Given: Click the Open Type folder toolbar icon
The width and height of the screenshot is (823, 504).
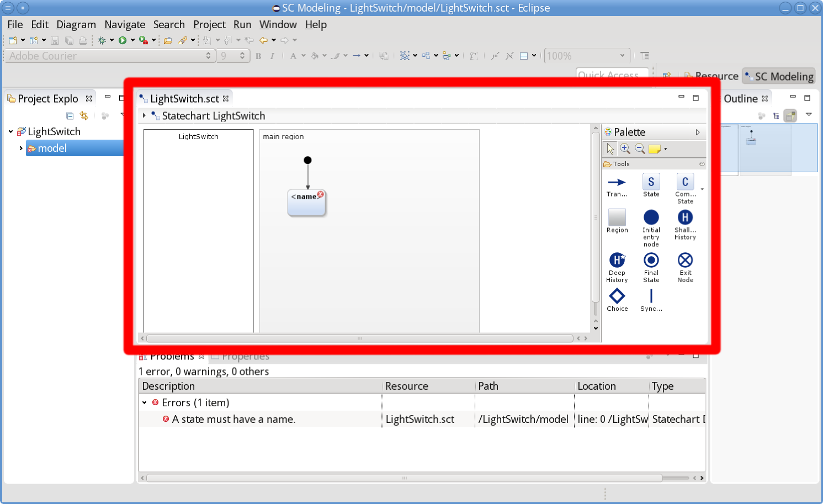Looking at the screenshot, I should (x=168, y=40).
